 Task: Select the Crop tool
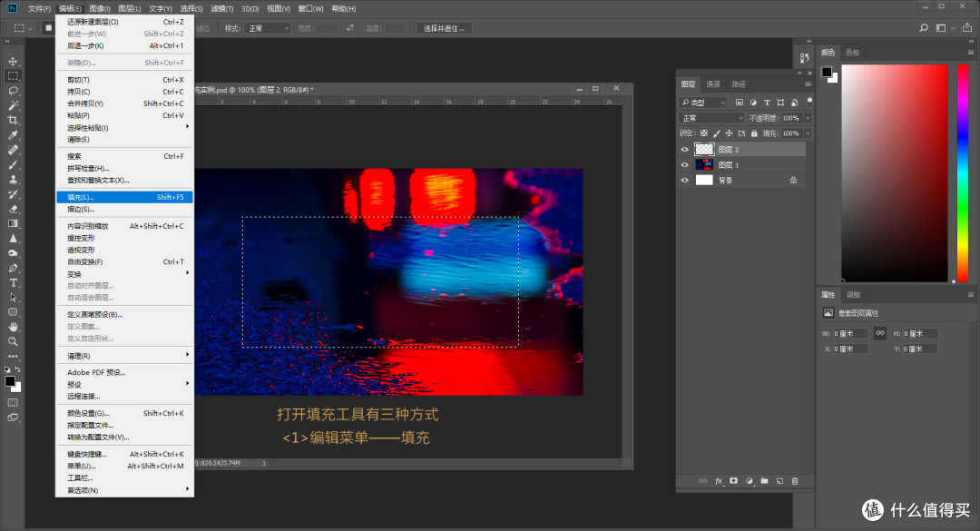pos(13,118)
